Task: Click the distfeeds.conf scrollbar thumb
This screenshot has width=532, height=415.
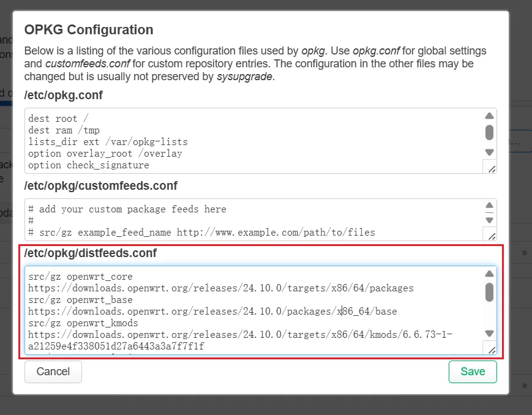Action: click(x=489, y=292)
